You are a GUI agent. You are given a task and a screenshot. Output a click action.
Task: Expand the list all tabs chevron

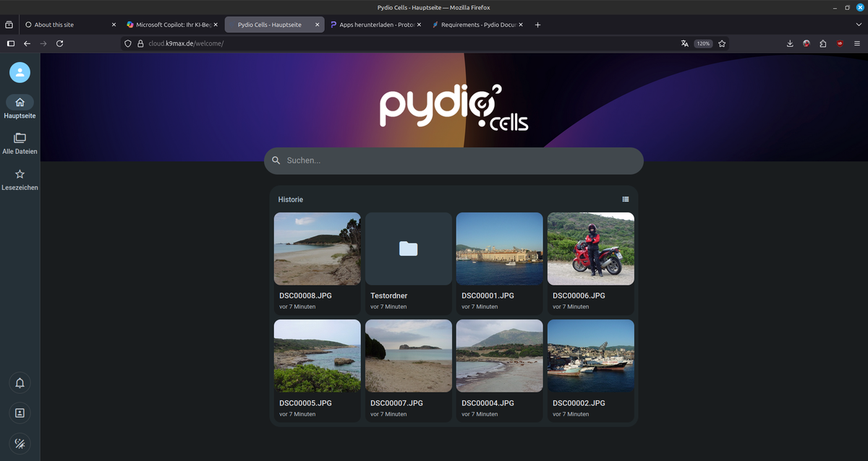pos(859,25)
